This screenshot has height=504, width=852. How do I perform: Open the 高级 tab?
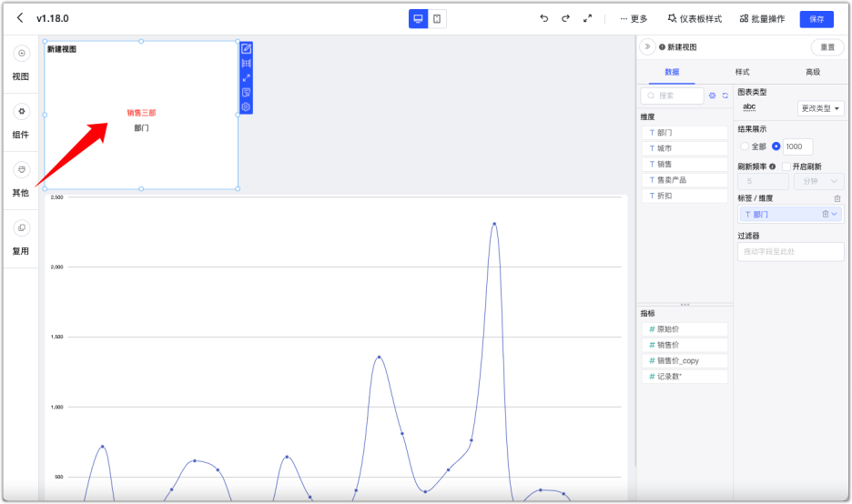click(x=813, y=72)
